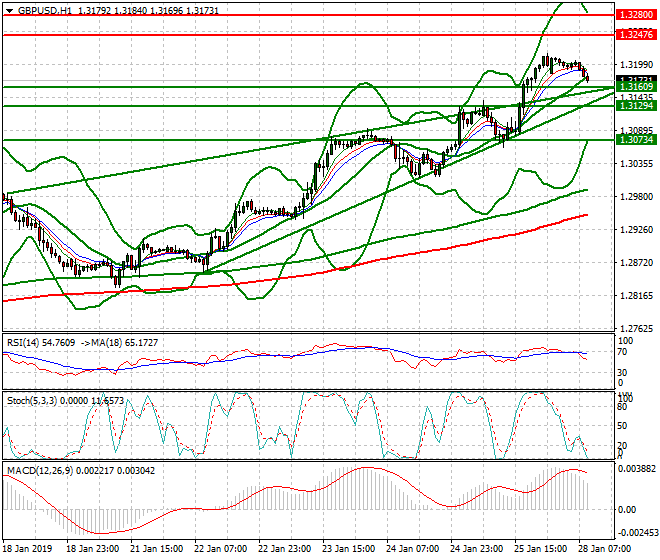
Task: Select the 1.32476 red price label
Action: 636,35
